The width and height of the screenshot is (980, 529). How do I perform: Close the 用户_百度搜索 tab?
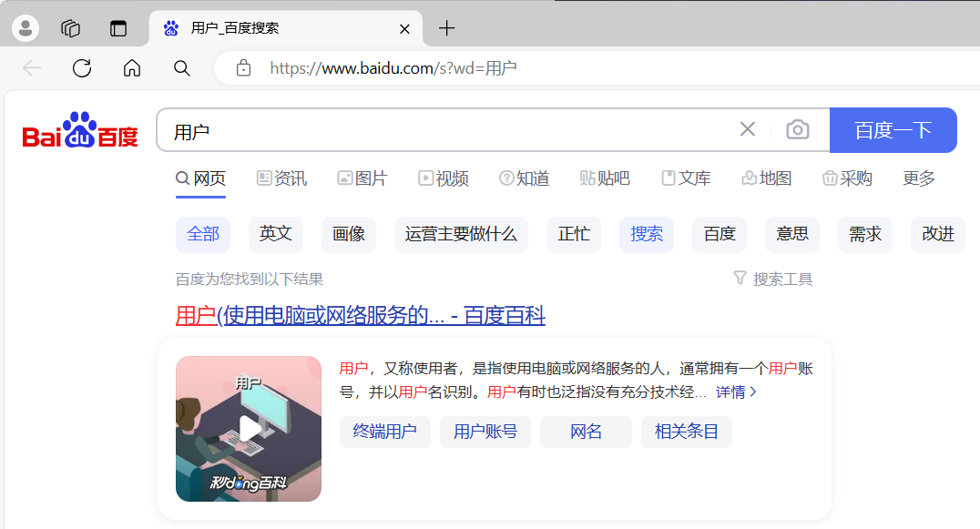(x=404, y=29)
